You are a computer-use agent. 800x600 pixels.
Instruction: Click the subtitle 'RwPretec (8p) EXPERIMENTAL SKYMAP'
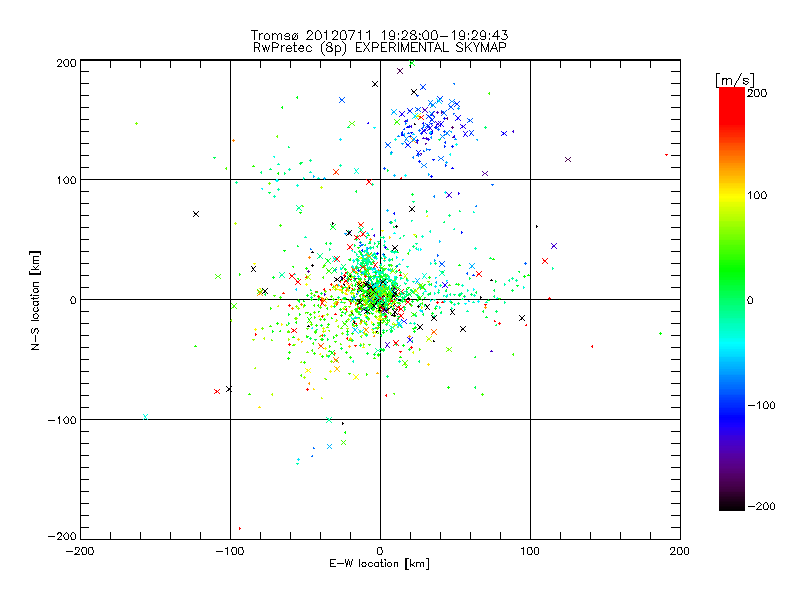click(x=380, y=47)
